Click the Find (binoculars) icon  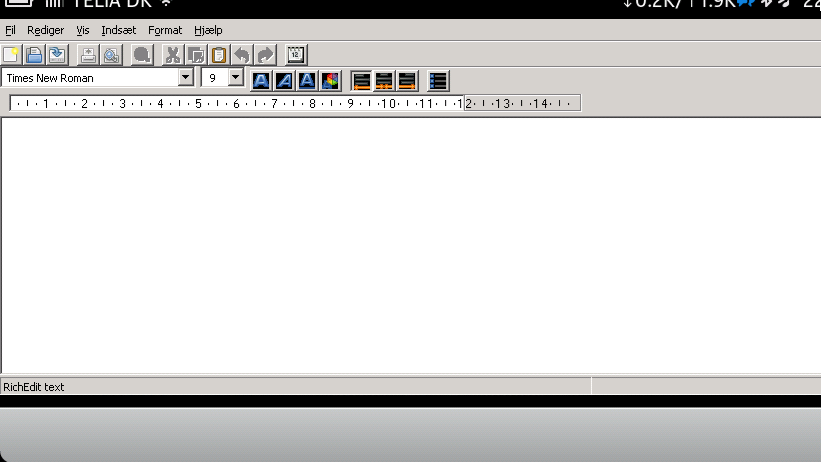pyautogui.click(x=142, y=55)
